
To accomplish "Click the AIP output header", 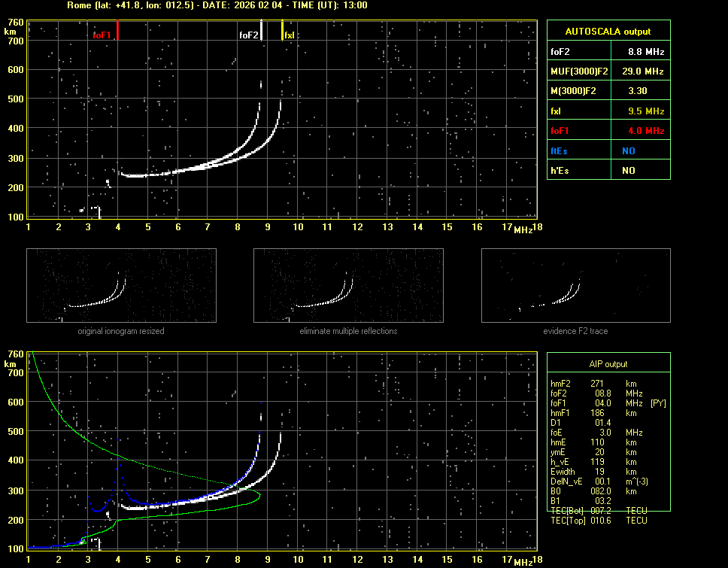I will (608, 364).
